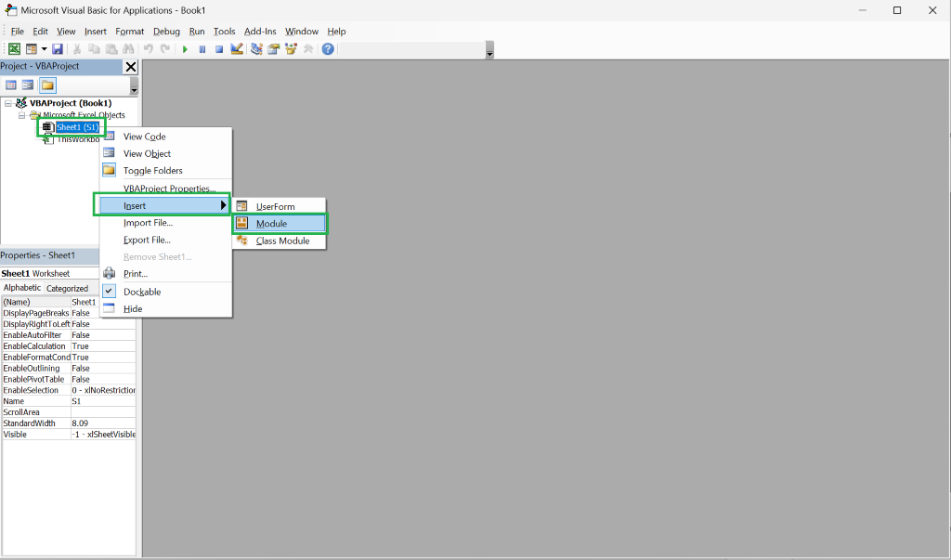Select Module in the Insert submenu
Screen dimensions: 951x560
coord(280,223)
